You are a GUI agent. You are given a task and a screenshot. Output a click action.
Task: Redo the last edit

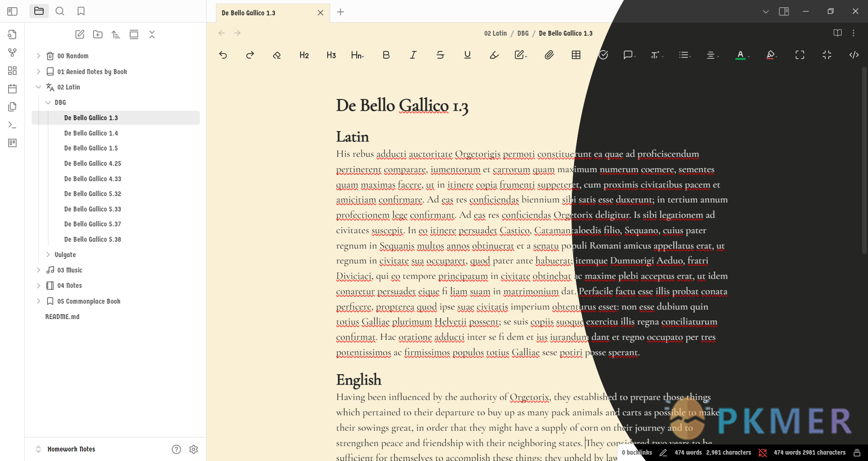tap(250, 55)
